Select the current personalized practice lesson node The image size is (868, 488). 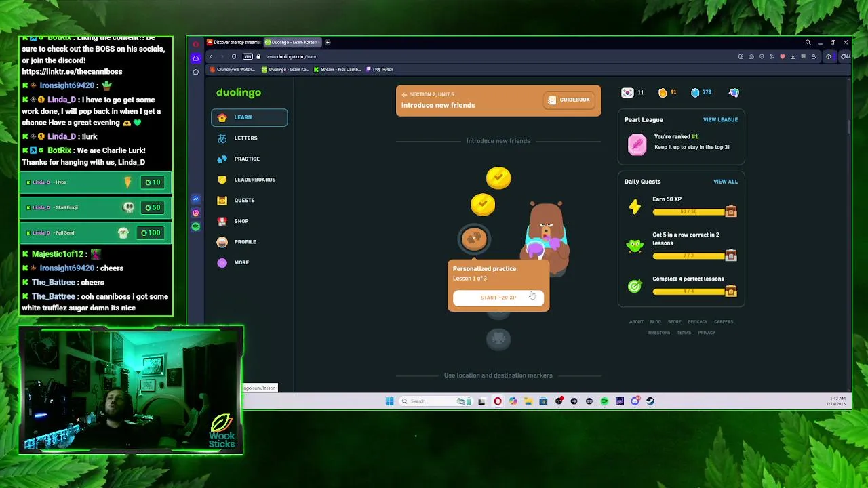pyautogui.click(x=474, y=238)
